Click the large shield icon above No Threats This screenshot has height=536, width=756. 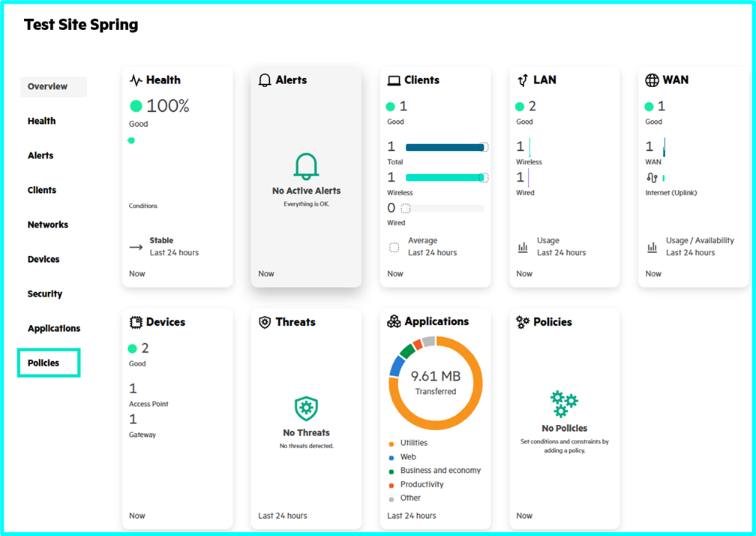(306, 408)
